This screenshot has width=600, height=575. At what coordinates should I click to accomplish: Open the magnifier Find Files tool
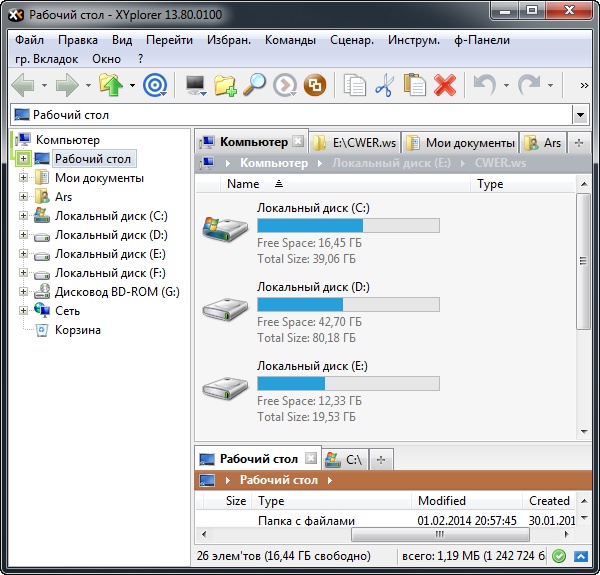tap(254, 86)
